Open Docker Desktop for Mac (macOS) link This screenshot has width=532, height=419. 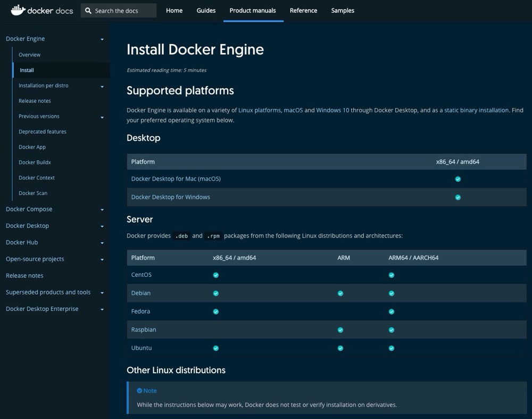tap(176, 179)
